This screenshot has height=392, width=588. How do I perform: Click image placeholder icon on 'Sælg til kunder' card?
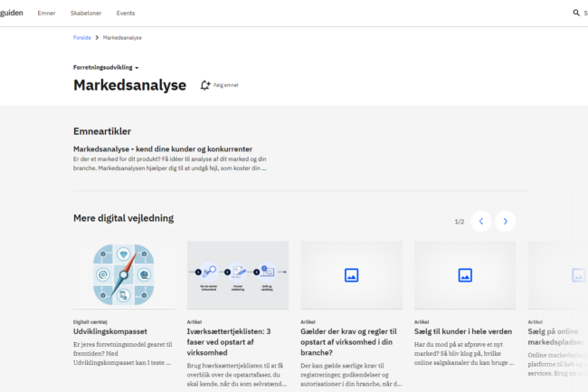coord(465,274)
